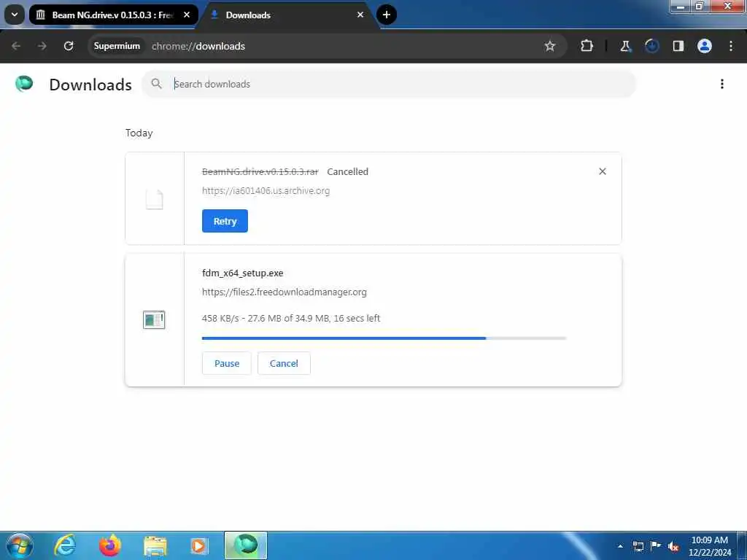Screen dimensions: 747x560
Task: Click the BeamNG.drive.v0.15.0.3.rar file name
Action: point(260,172)
